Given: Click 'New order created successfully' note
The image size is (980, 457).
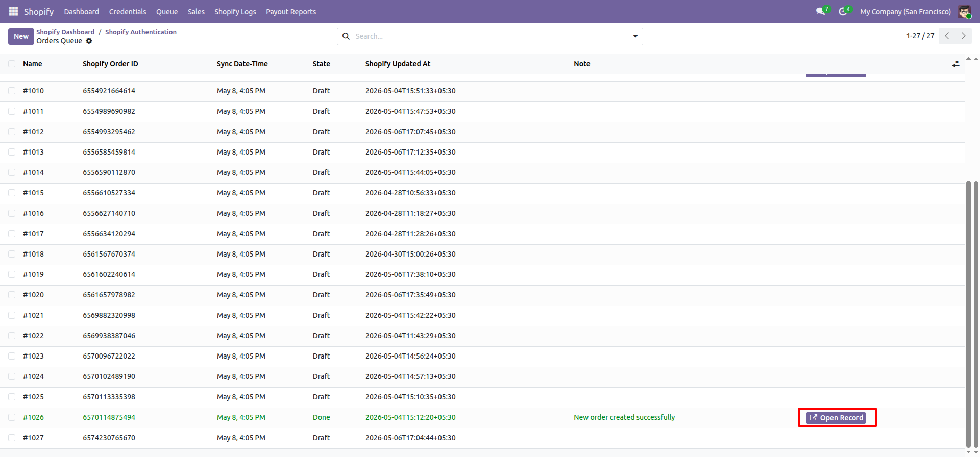Looking at the screenshot, I should point(624,417).
